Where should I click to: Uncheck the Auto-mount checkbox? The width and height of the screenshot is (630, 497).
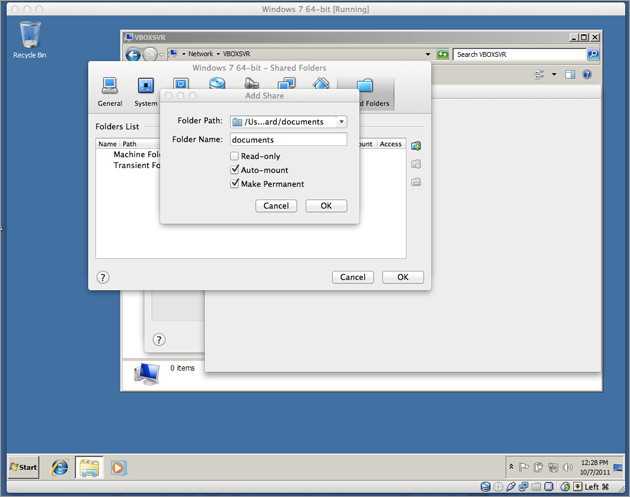coord(235,170)
